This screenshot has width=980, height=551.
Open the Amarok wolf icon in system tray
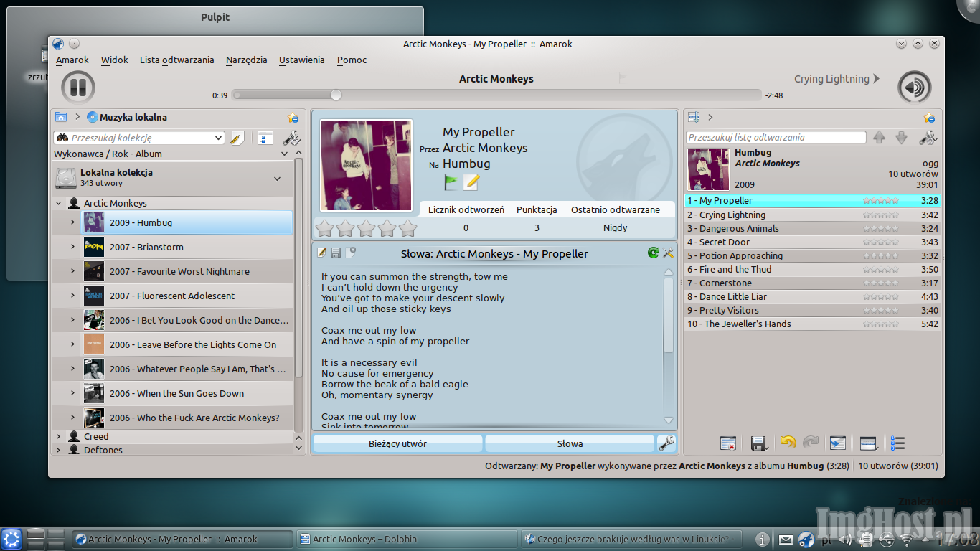point(806,540)
